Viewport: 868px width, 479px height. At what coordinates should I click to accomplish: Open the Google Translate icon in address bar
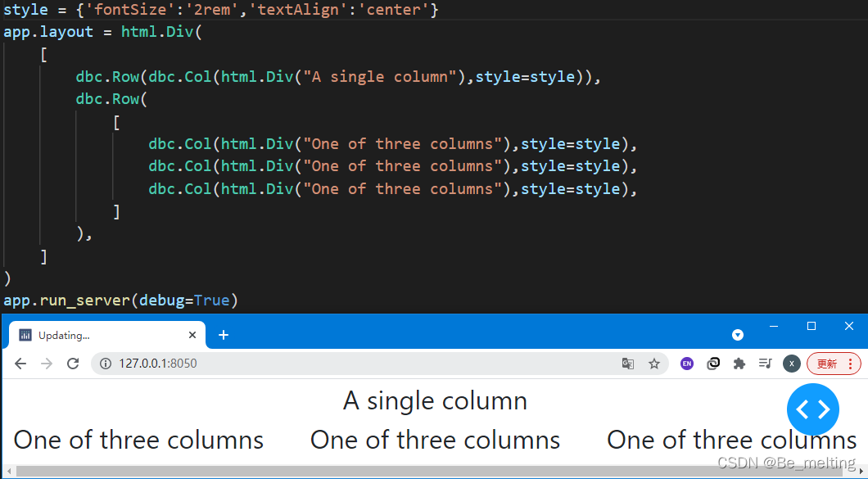point(628,364)
